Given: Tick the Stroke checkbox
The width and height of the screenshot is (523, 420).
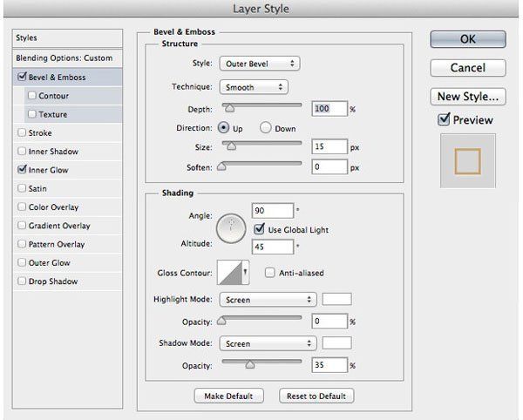Looking at the screenshot, I should point(22,132).
